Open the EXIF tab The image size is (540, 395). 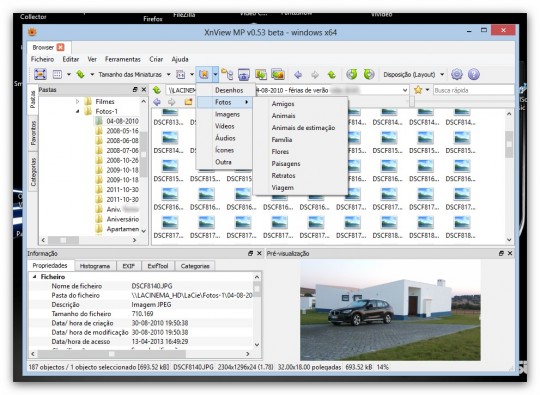(x=128, y=266)
